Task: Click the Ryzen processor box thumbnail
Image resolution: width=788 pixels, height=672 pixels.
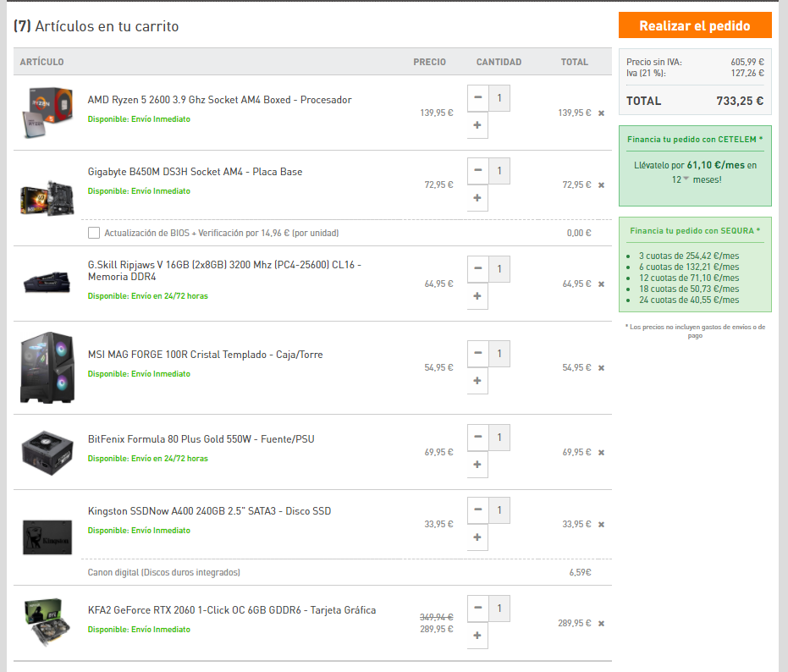Action: pyautogui.click(x=47, y=113)
